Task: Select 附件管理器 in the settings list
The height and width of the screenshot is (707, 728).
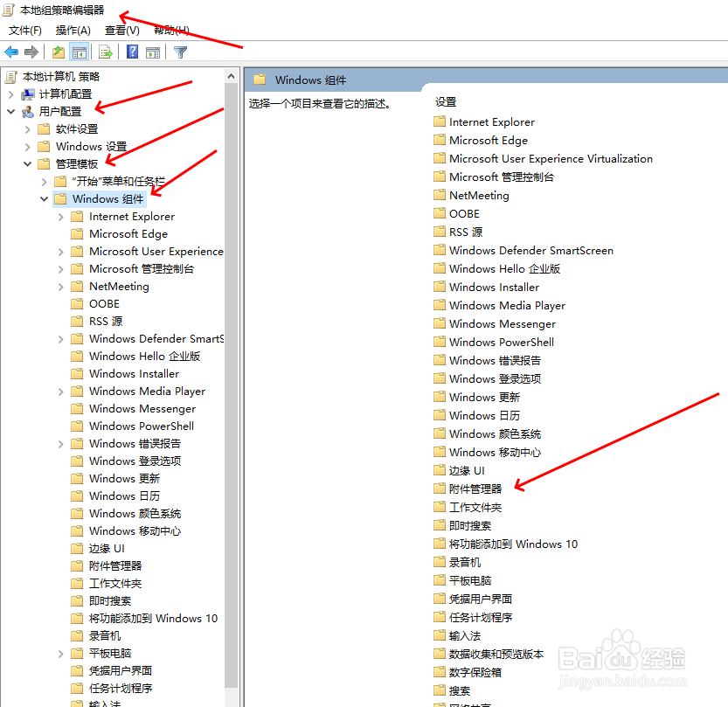Action: pyautogui.click(x=475, y=489)
